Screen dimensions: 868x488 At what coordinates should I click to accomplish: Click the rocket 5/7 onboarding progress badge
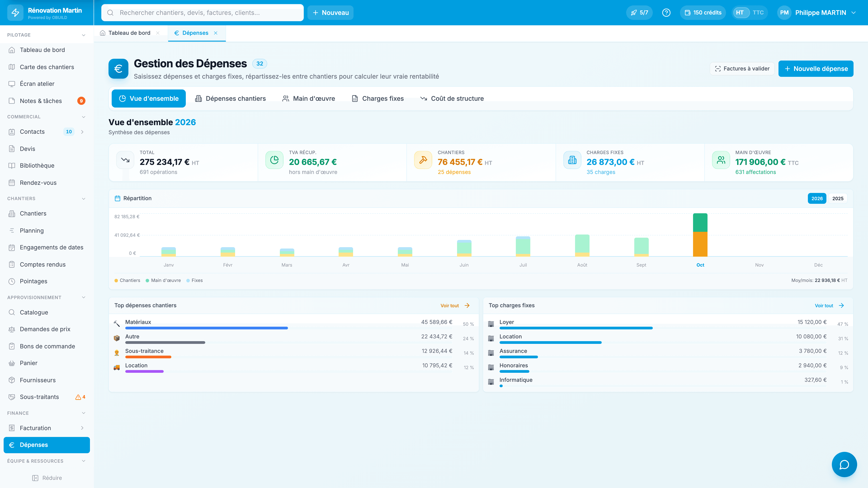click(x=639, y=12)
